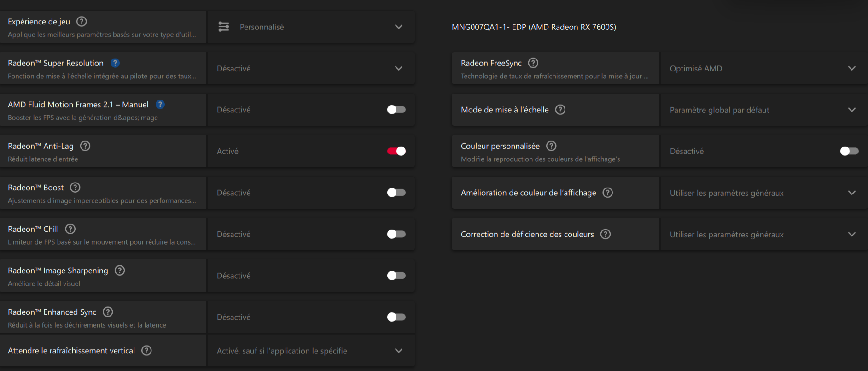Click the help icon for Couleur personnalisée

pyautogui.click(x=551, y=146)
